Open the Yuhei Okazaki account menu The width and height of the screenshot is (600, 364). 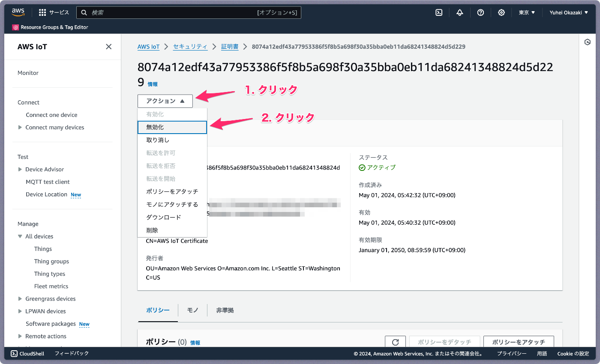pyautogui.click(x=569, y=12)
